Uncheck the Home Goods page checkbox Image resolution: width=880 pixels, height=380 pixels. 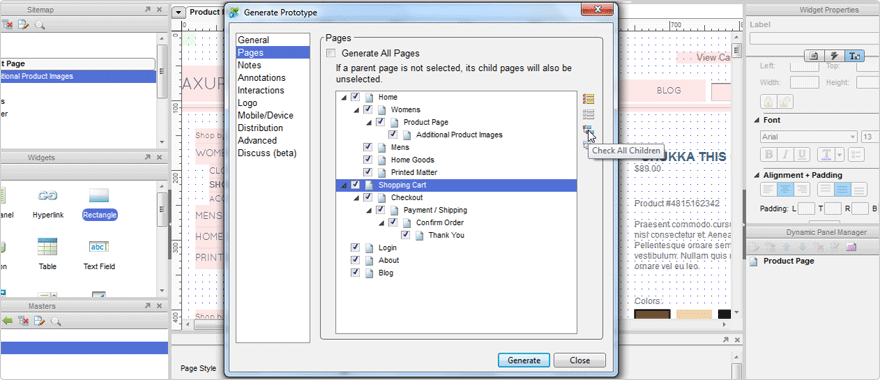(368, 160)
